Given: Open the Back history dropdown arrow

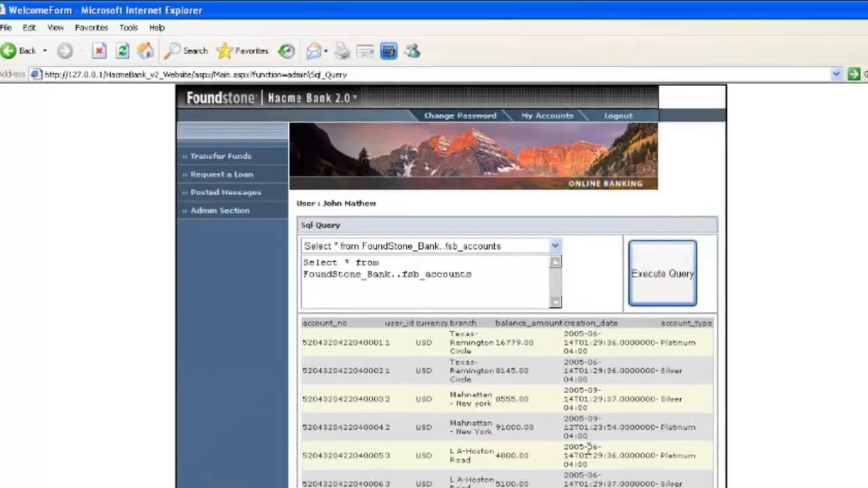Looking at the screenshot, I should tap(45, 51).
